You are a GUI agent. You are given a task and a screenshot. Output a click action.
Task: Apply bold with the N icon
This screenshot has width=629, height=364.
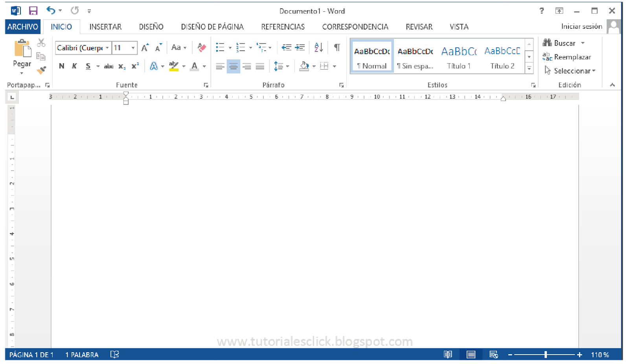click(61, 66)
